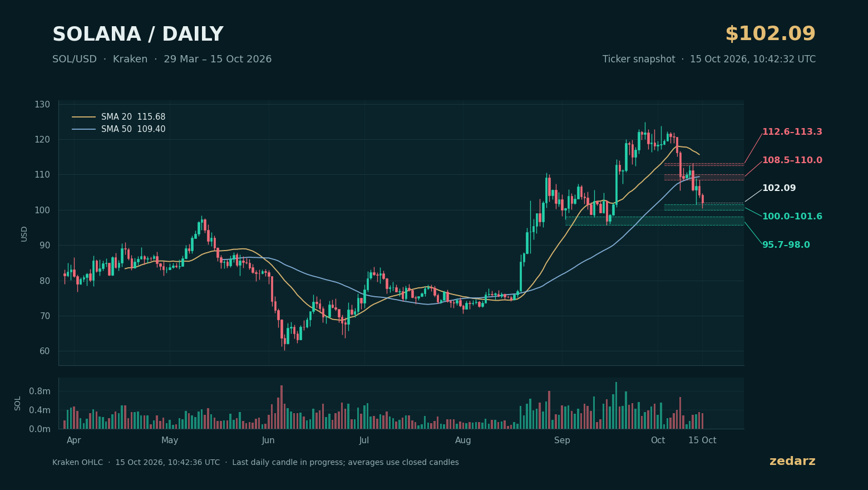The width and height of the screenshot is (868, 490).
Task: Click the SOL volume axis title
Action: [18, 403]
